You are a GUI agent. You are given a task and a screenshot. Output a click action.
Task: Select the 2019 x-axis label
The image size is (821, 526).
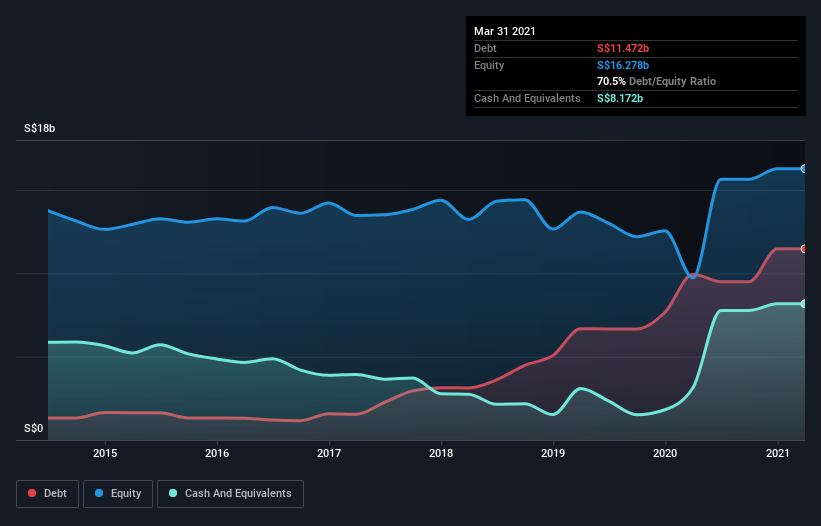pos(553,453)
